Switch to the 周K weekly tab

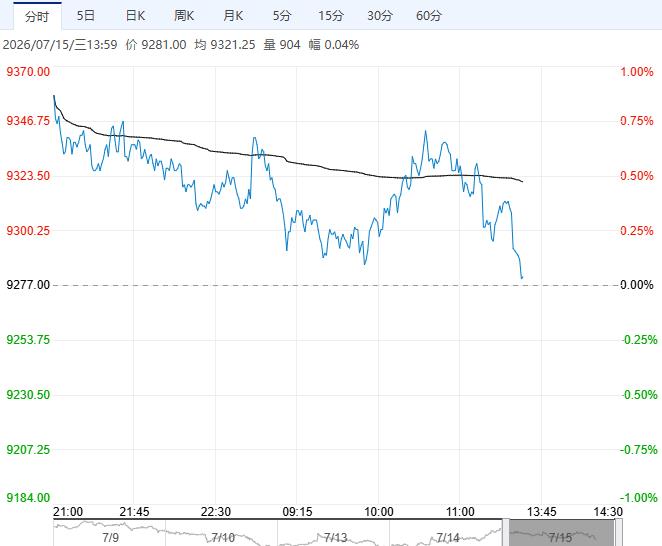[x=184, y=16]
